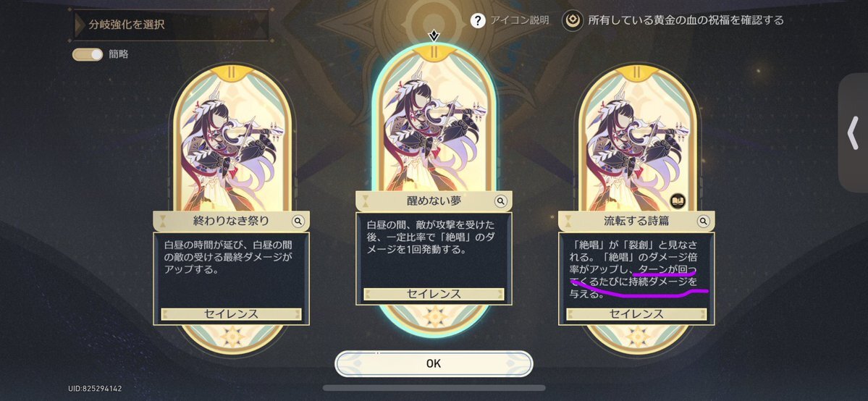Click the star emblem under the left card
This screenshot has width=868, height=401.
point(232,336)
